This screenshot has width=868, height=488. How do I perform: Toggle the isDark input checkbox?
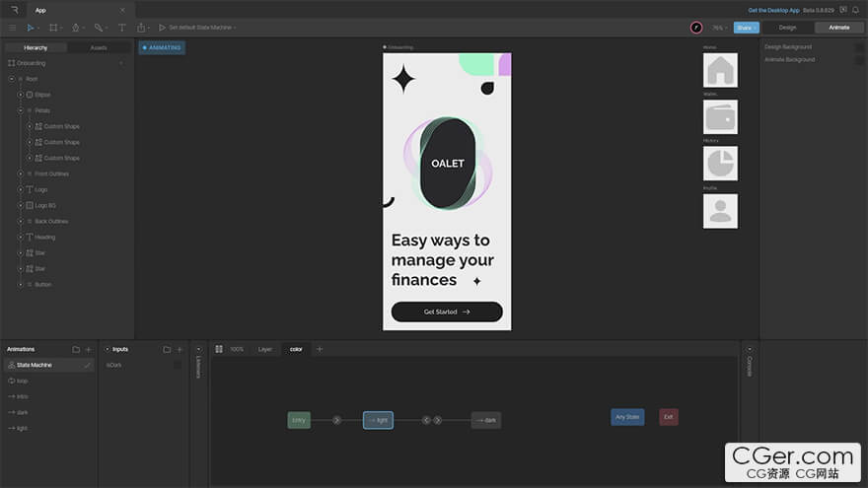pyautogui.click(x=178, y=365)
